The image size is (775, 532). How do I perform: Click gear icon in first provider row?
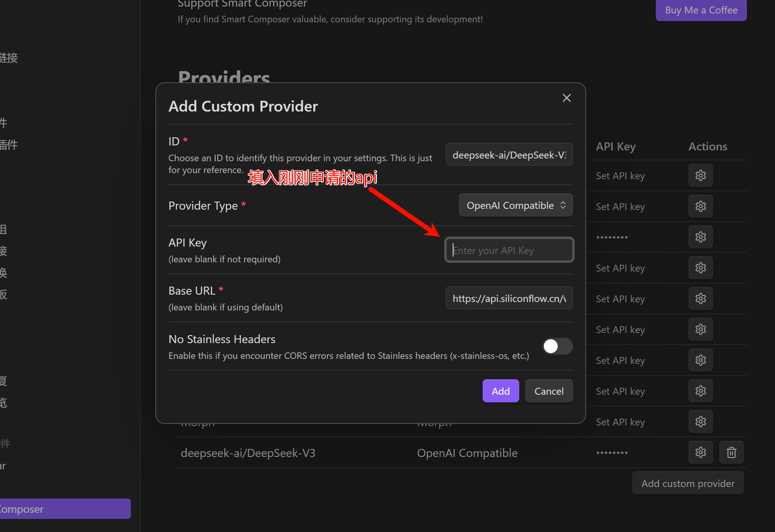point(700,176)
